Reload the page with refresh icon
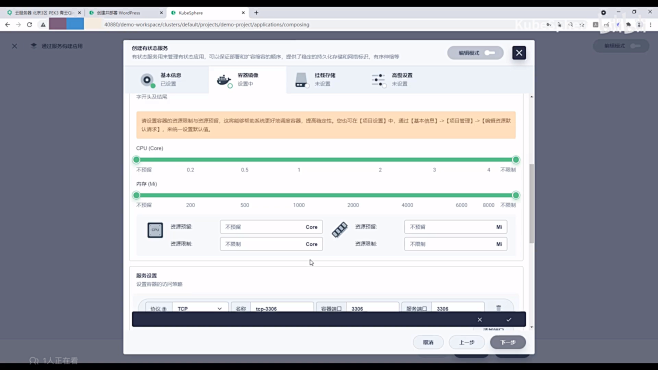Image resolution: width=658 pixels, height=370 pixels. pyautogui.click(x=29, y=25)
